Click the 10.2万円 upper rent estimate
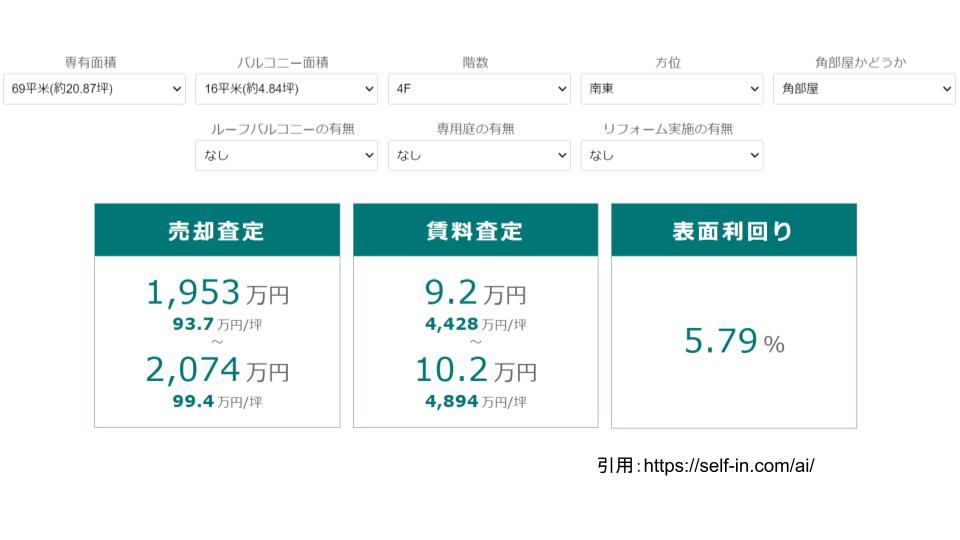960x540 pixels. (475, 371)
